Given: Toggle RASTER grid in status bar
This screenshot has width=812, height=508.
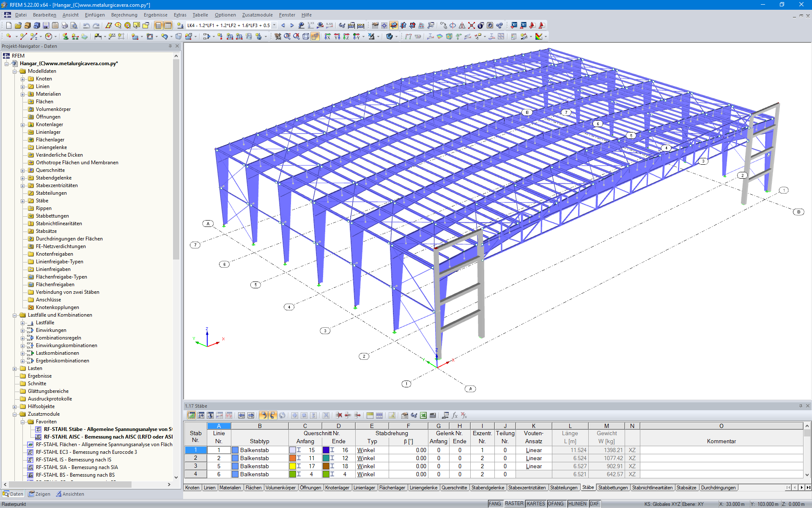Looking at the screenshot, I should click(514, 504).
